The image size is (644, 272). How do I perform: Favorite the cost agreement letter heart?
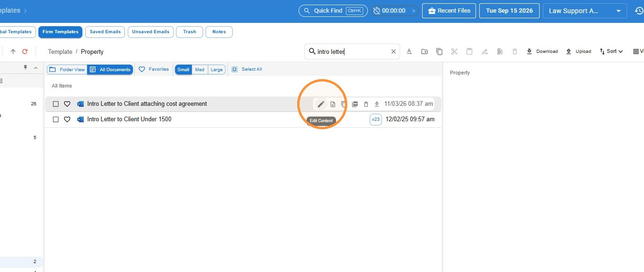tap(67, 104)
